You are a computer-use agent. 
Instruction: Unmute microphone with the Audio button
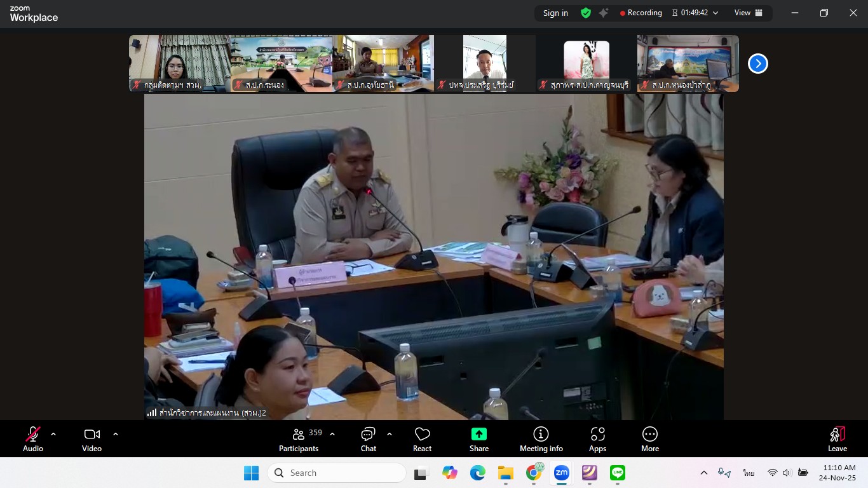[x=33, y=438]
